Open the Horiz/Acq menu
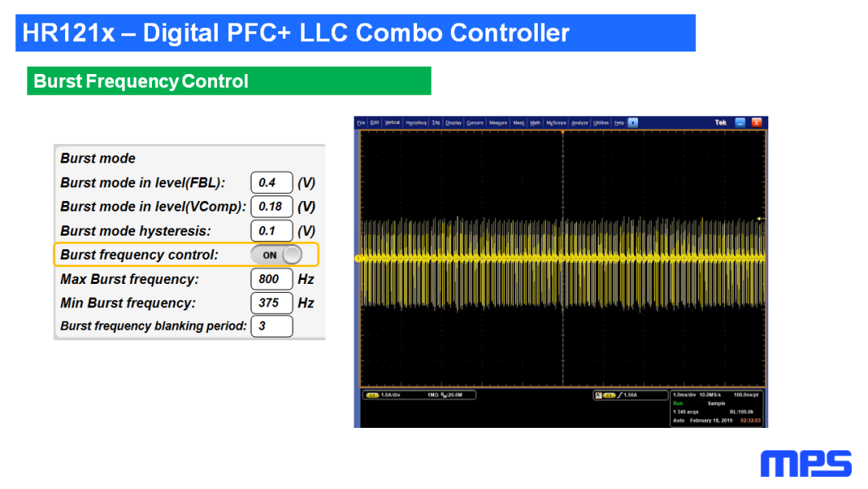Screen dimensions: 868x489 click(416, 123)
